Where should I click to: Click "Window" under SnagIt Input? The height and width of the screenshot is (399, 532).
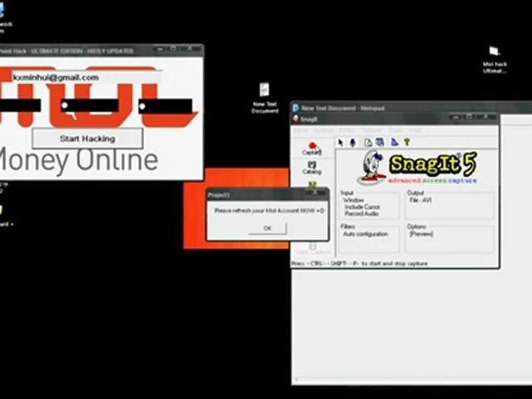354,200
